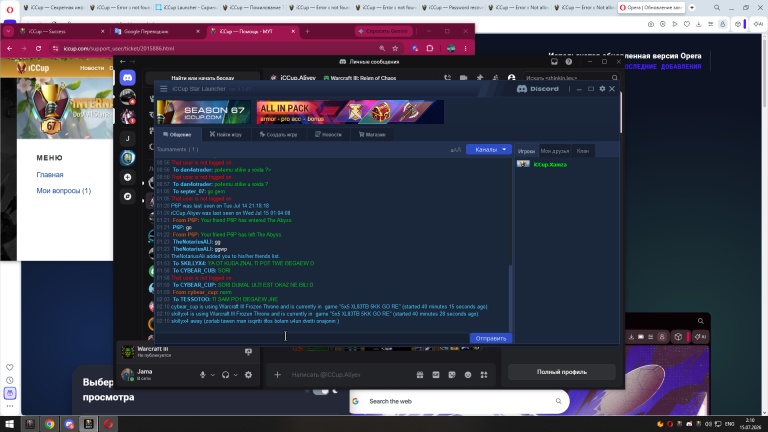Open the Windows Start button
The width and height of the screenshot is (768, 432).
[x=9, y=424]
